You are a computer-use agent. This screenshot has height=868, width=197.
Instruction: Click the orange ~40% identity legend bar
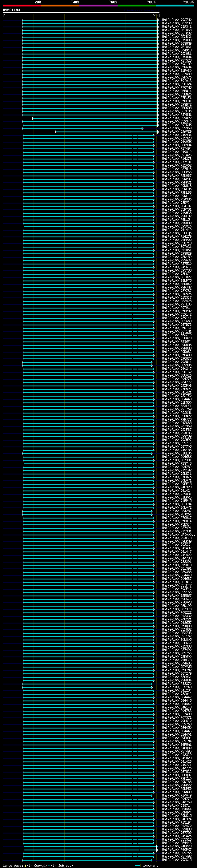pos(60,6)
